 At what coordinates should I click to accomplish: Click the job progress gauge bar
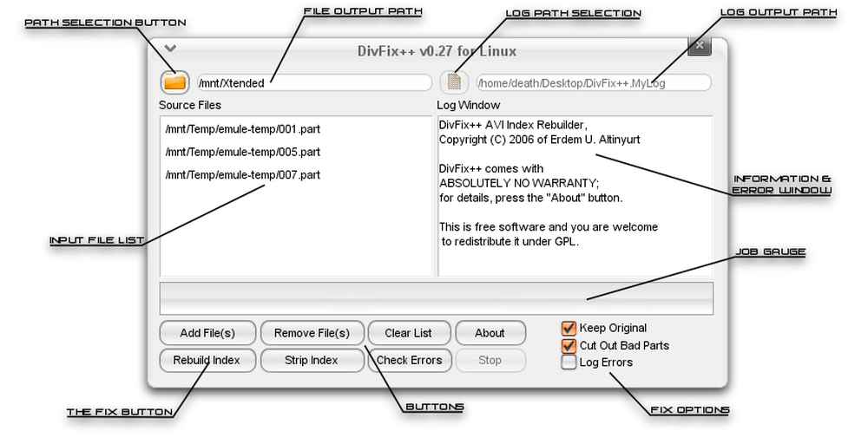click(x=437, y=298)
